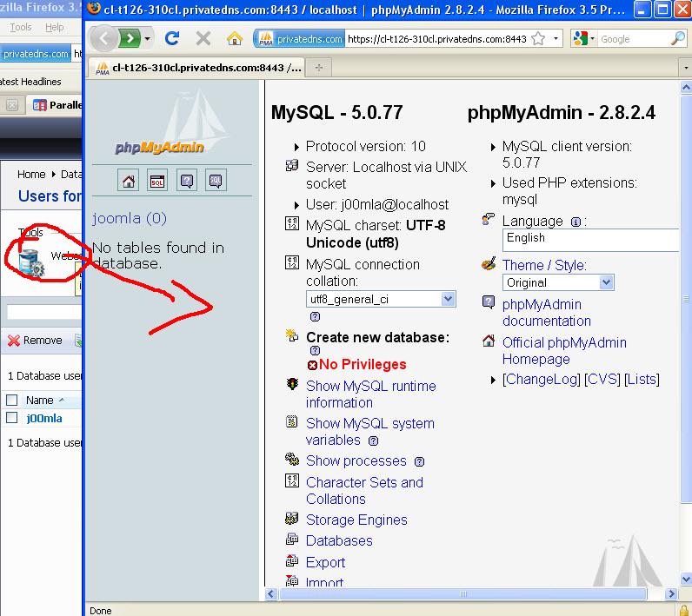This screenshot has width=692, height=616.
Task: Open help for Show processes
Action: 419,461
